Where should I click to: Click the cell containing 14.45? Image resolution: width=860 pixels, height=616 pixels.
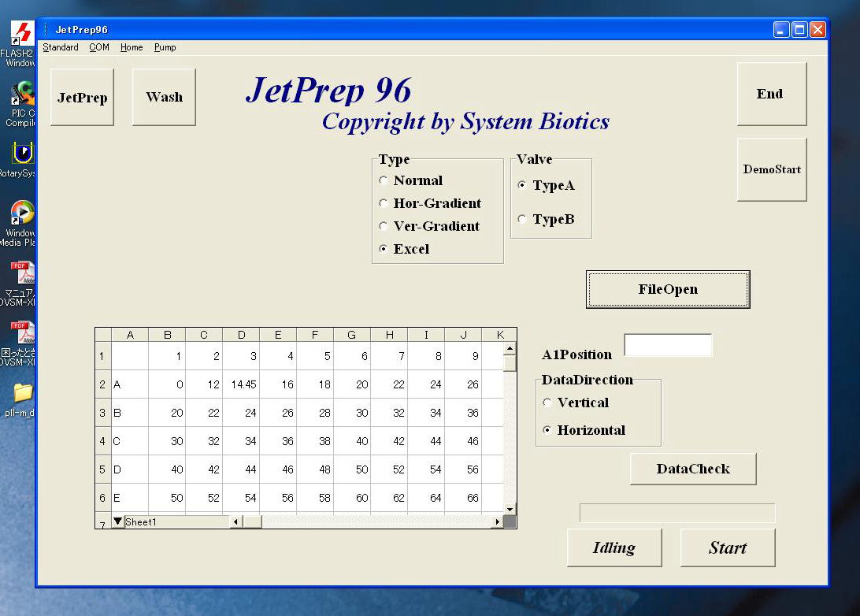click(241, 384)
